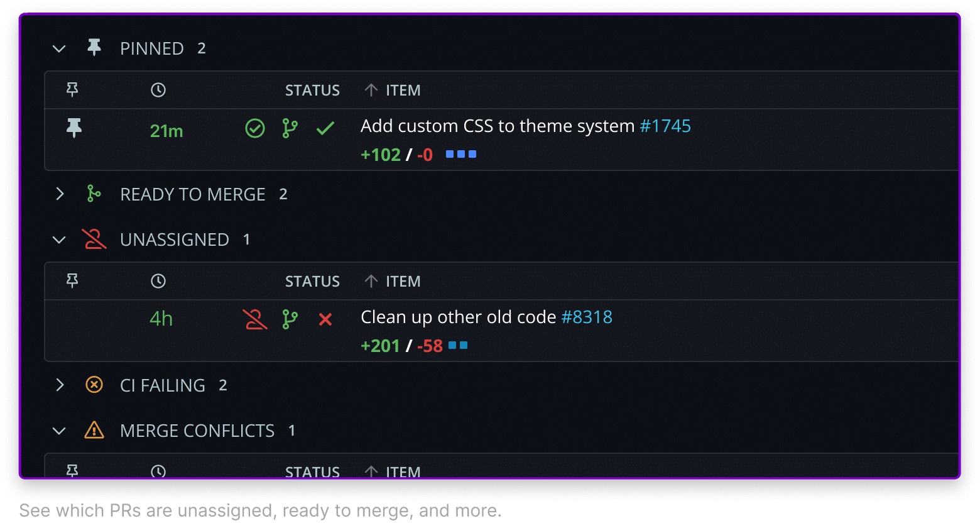Click passing CI checkmark on #1745
The width and height of the screenshot is (980, 523).
click(x=325, y=129)
